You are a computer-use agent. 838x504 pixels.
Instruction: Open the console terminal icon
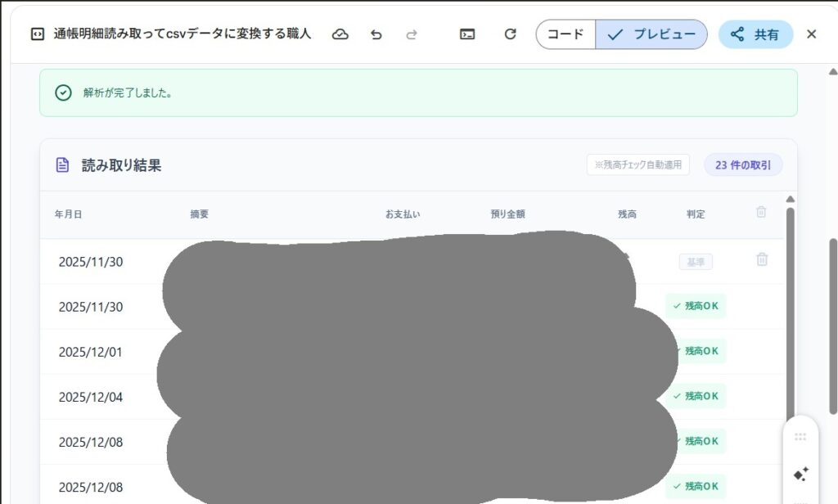click(467, 34)
